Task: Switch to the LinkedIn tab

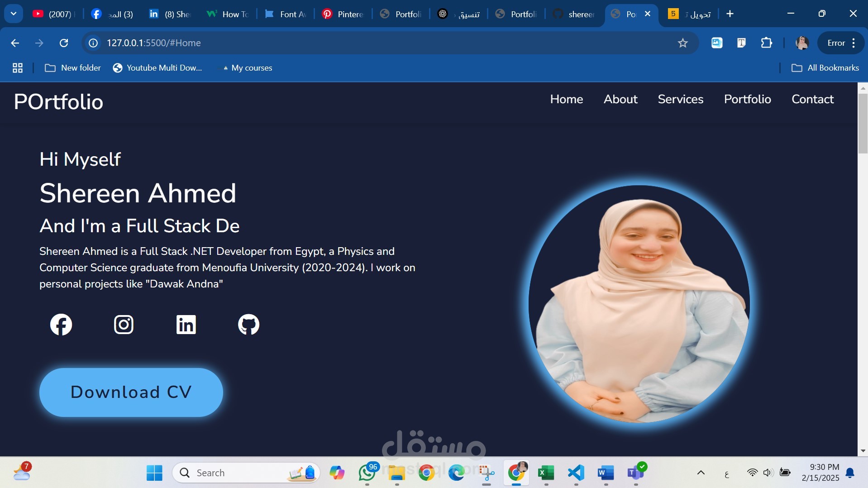Action: coord(170,14)
